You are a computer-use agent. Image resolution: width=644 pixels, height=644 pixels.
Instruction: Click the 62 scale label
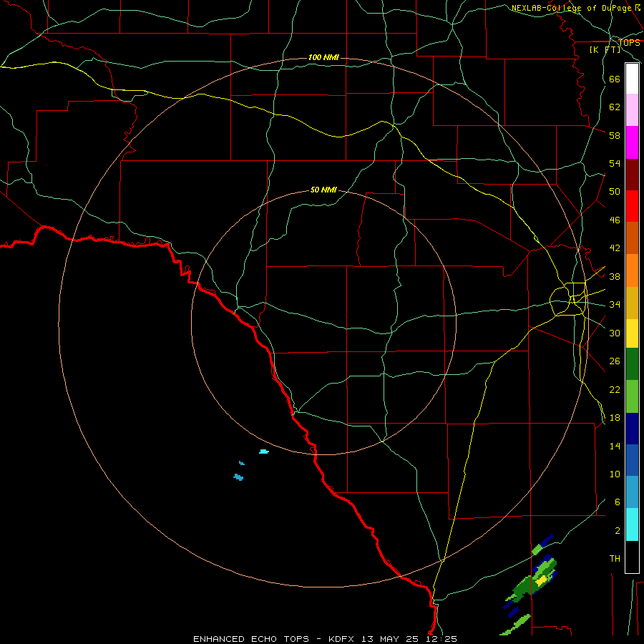615,107
